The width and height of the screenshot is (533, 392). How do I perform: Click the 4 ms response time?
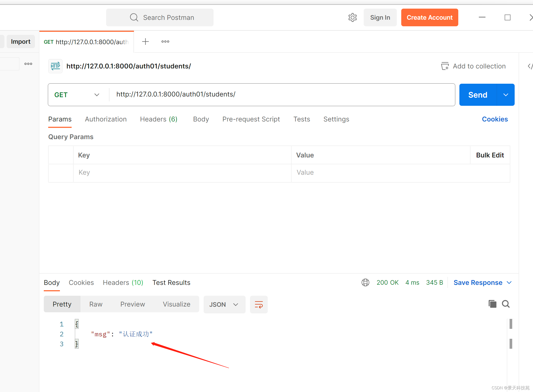pos(412,283)
